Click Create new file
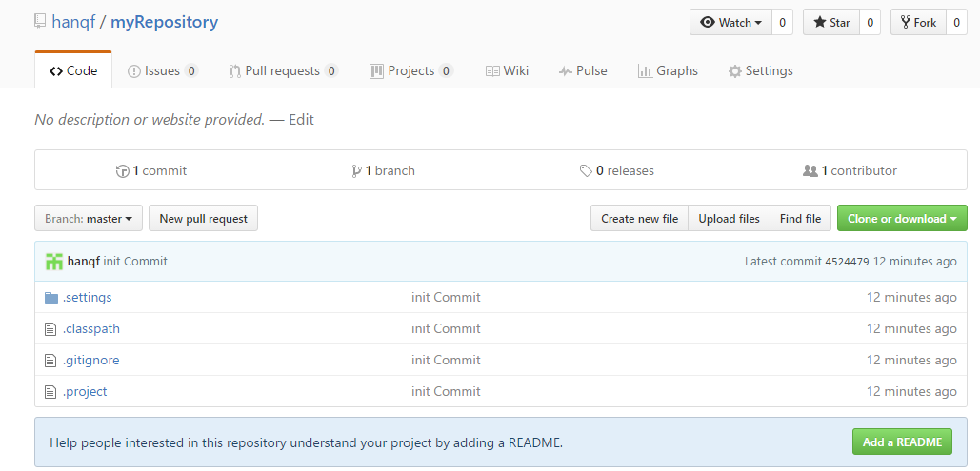Image resolution: width=980 pixels, height=471 pixels. pos(639,219)
